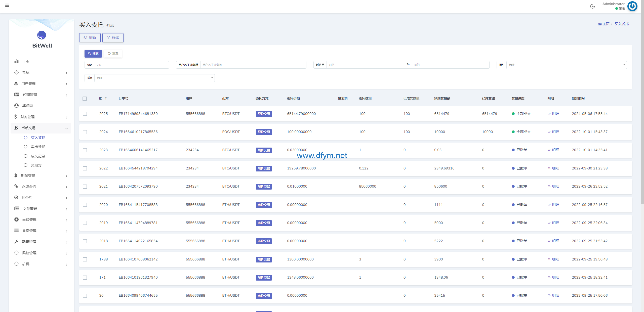Expand the 期权交易 menu chevron

tap(66, 176)
